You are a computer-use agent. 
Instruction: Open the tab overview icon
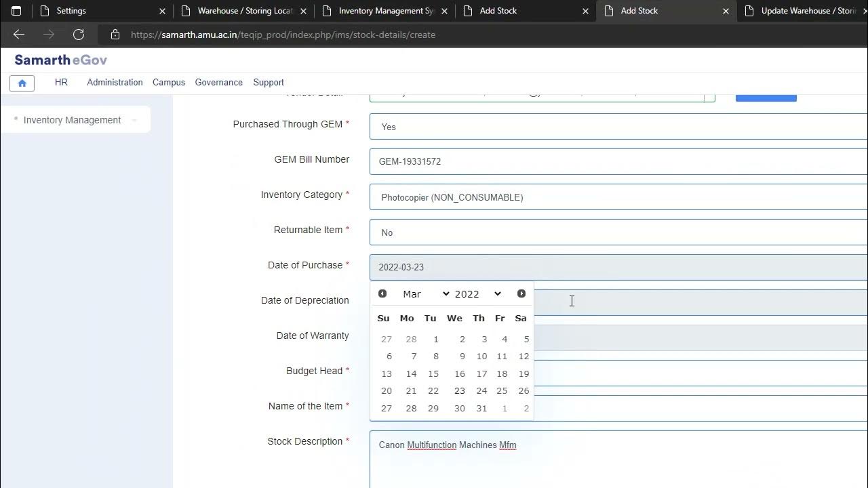[x=16, y=11]
